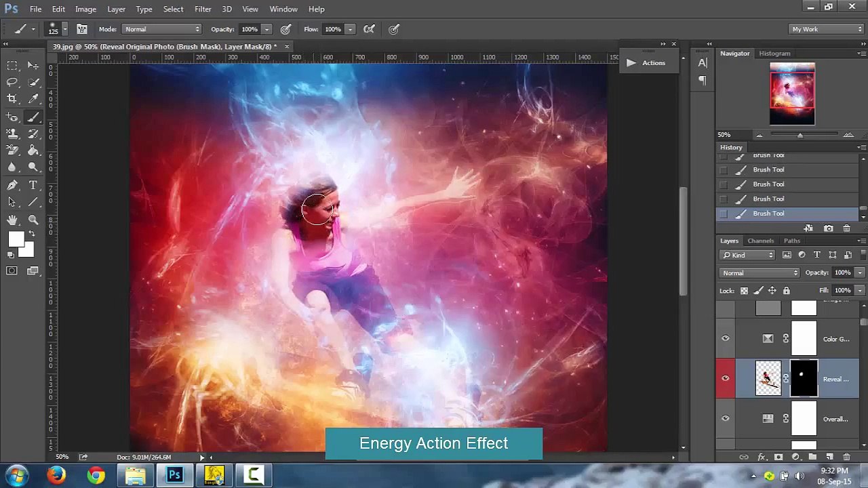868x488 pixels.
Task: Lock transparent pixels in Layers panel
Action: pos(744,291)
